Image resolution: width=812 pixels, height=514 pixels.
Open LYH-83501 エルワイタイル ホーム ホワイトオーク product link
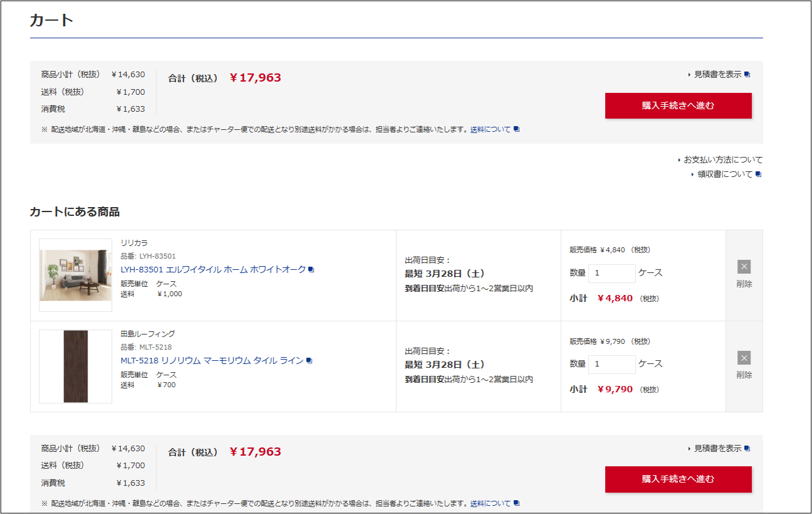coord(213,269)
